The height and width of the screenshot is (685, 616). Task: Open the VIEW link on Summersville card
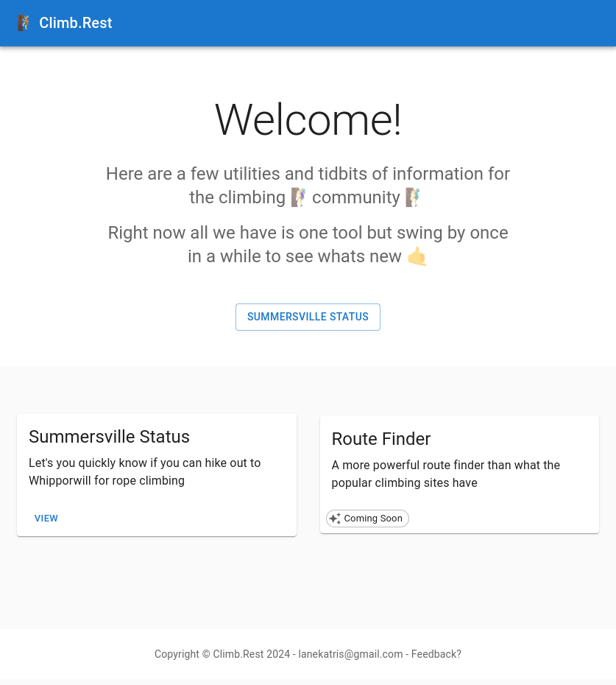[46, 519]
